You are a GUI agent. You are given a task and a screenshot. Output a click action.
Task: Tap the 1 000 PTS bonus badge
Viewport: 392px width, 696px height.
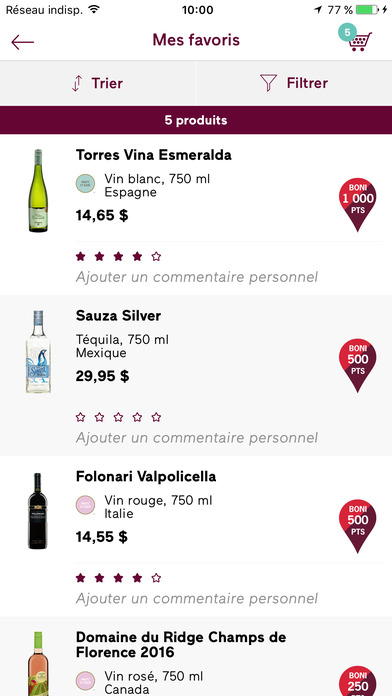tap(357, 205)
